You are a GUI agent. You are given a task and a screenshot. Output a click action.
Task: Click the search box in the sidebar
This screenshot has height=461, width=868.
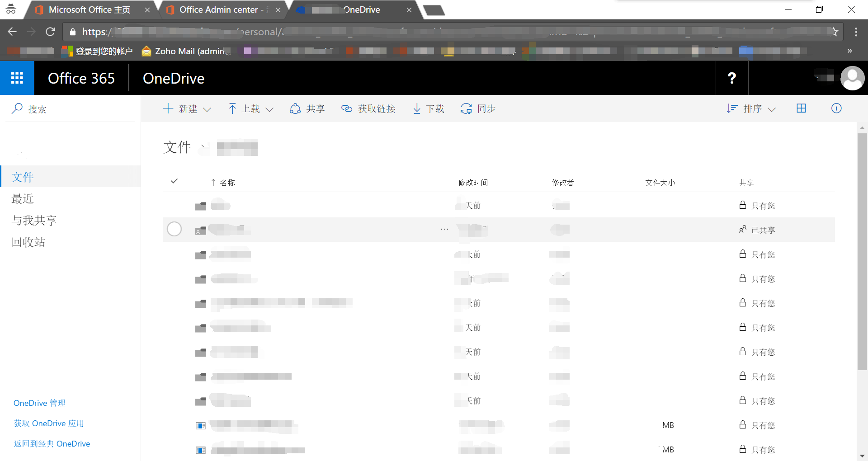(x=71, y=109)
